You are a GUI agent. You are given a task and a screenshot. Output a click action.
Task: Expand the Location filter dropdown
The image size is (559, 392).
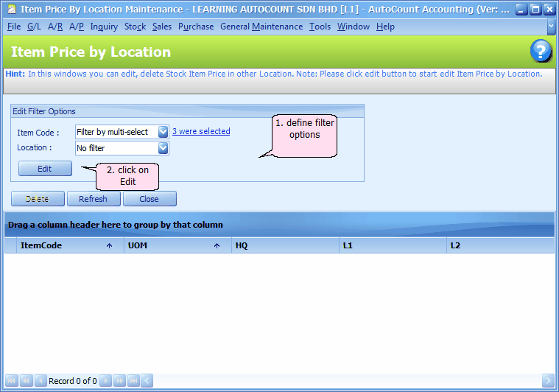163,148
